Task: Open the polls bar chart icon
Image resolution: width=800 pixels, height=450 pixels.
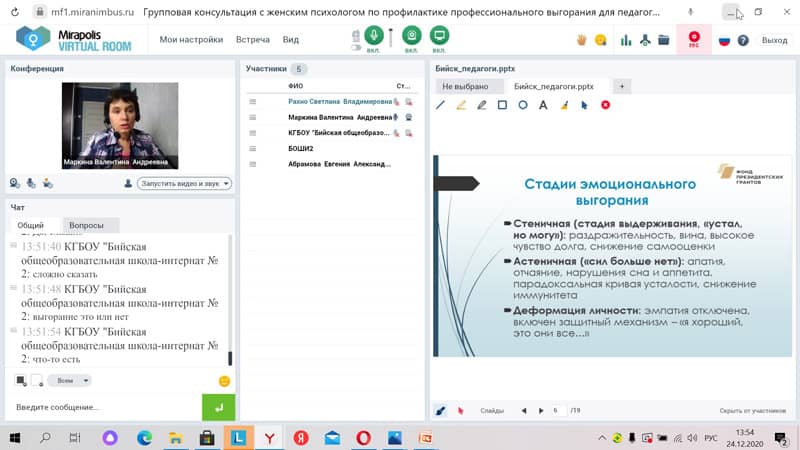Action: click(626, 40)
